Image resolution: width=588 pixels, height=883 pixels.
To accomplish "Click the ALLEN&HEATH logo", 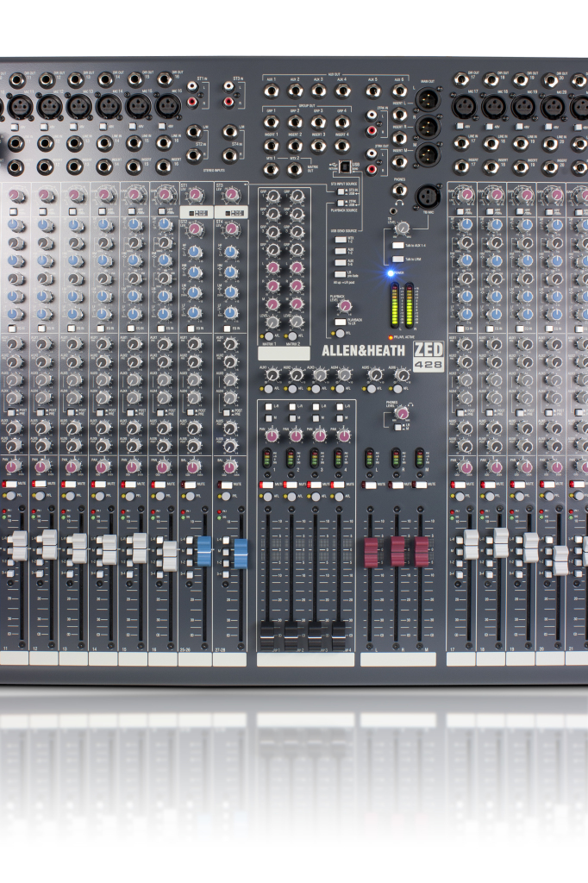I will [363, 352].
